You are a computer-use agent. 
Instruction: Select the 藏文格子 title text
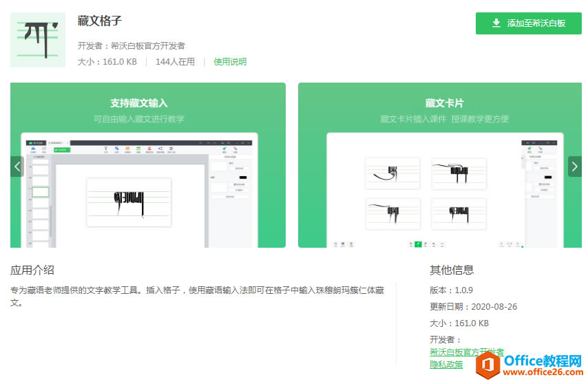point(99,21)
